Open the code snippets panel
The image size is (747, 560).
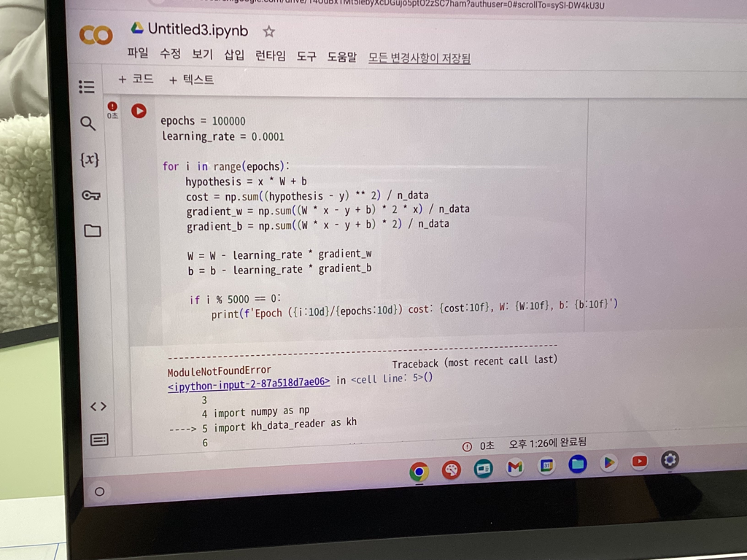[98, 406]
